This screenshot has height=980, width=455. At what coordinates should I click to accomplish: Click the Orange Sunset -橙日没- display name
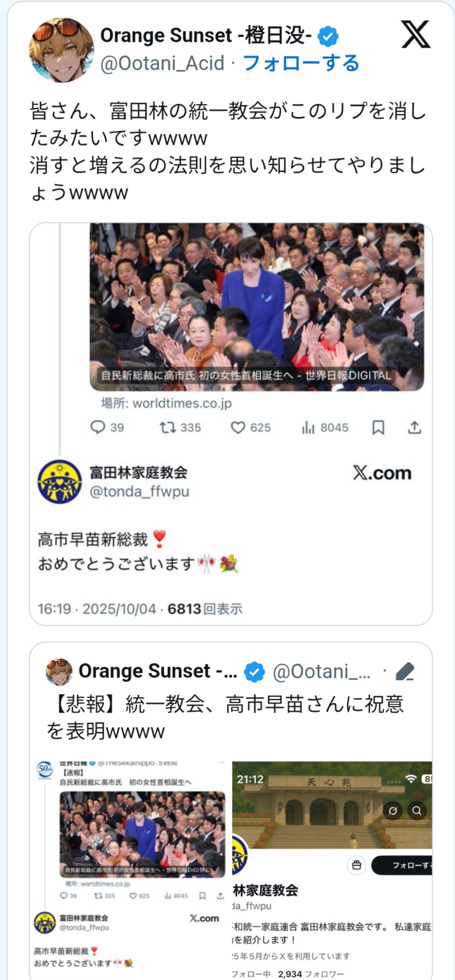(206, 36)
